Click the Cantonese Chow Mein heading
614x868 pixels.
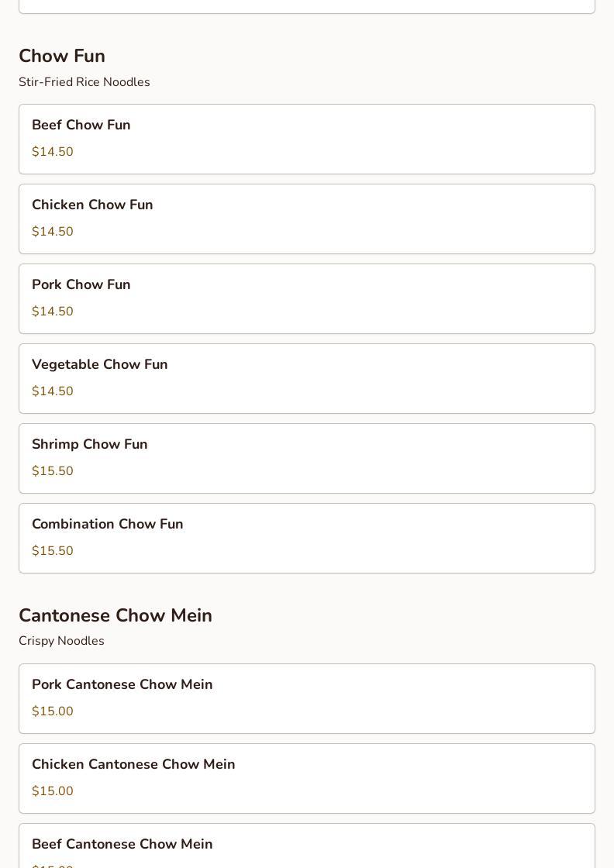pyautogui.click(x=116, y=615)
